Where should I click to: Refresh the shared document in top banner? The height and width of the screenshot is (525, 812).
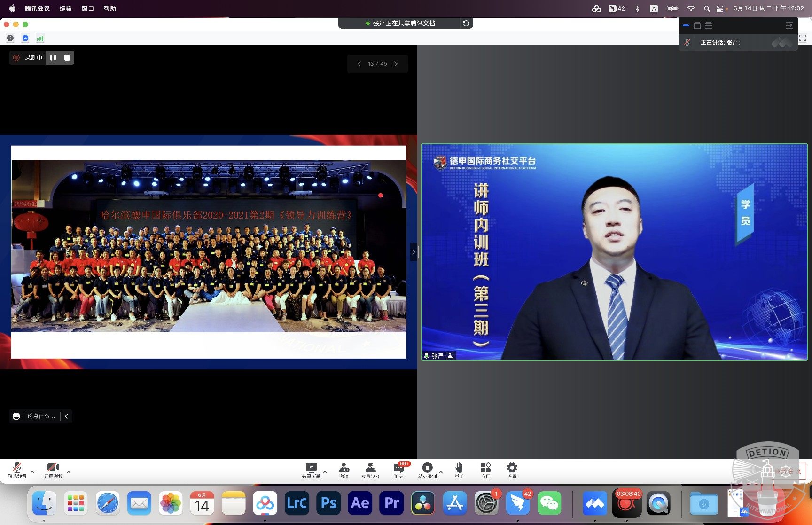(x=466, y=23)
